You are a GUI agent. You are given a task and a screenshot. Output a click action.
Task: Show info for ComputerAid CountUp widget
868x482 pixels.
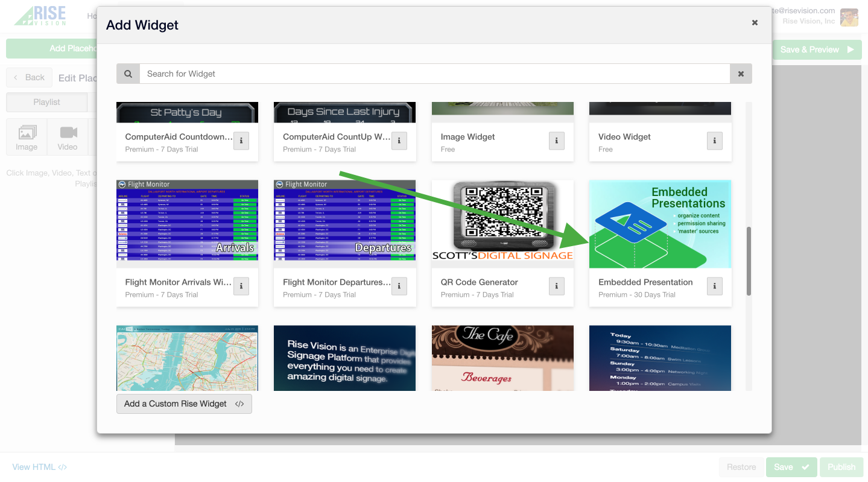tap(399, 141)
